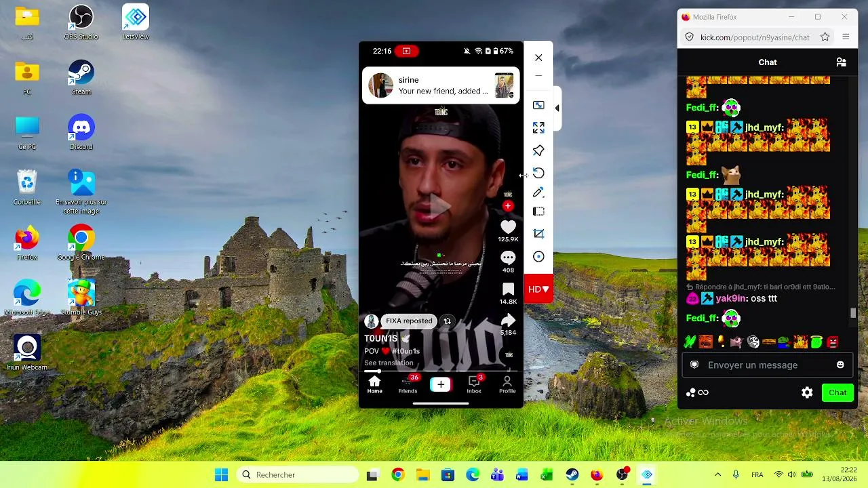The height and width of the screenshot is (488, 868).
Task: Bookmark the Kick chat page in Firefox
Action: click(x=825, y=37)
